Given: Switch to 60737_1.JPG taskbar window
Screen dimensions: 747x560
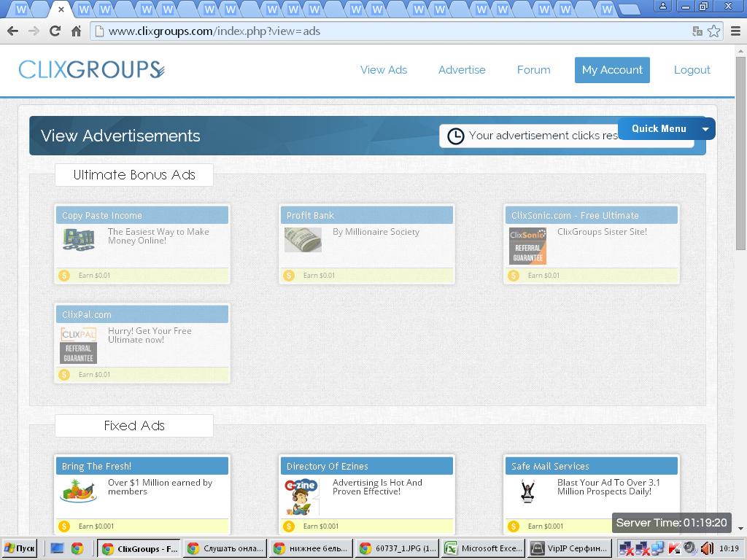Looking at the screenshot, I should click(x=397, y=548).
